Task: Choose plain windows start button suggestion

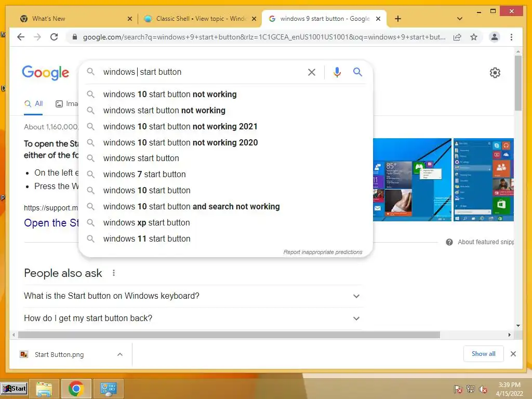Action: (x=225, y=158)
